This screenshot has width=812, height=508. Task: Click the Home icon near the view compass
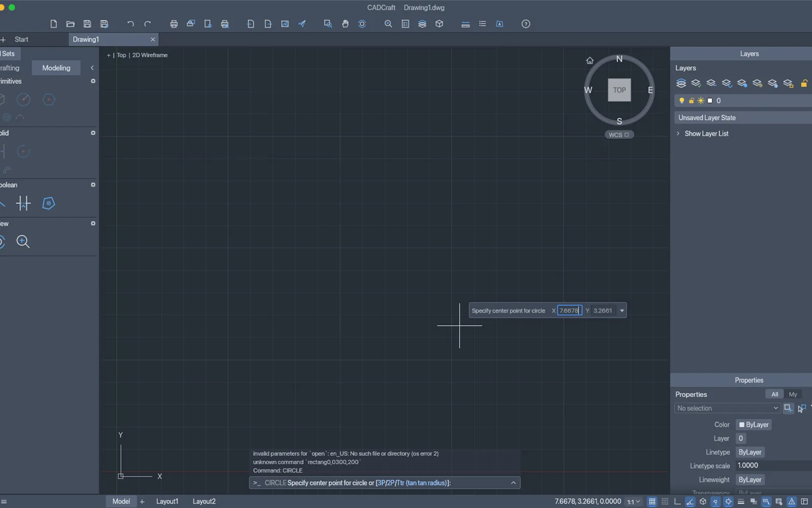tap(590, 60)
